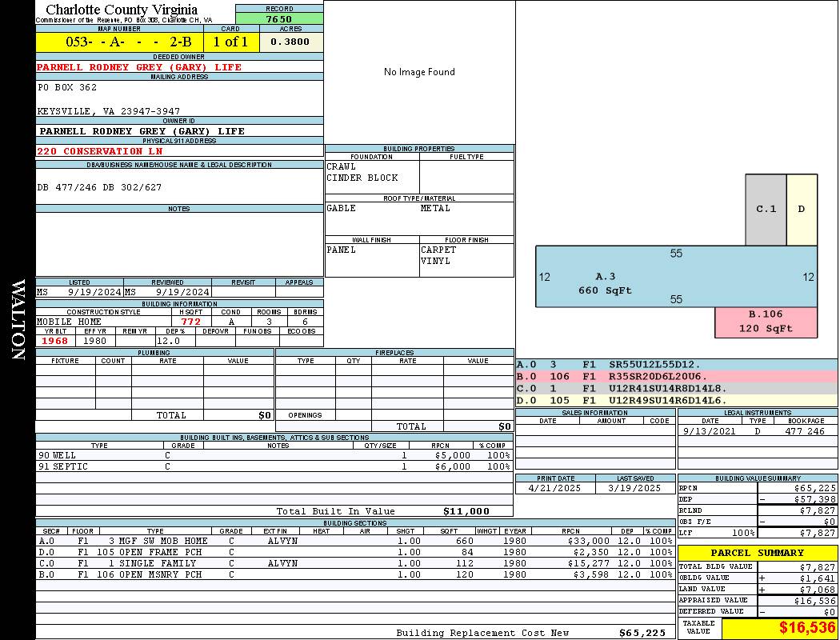Screen dimensions: 840x640
Task: Click the red year built value 1968
Action: tap(55, 341)
